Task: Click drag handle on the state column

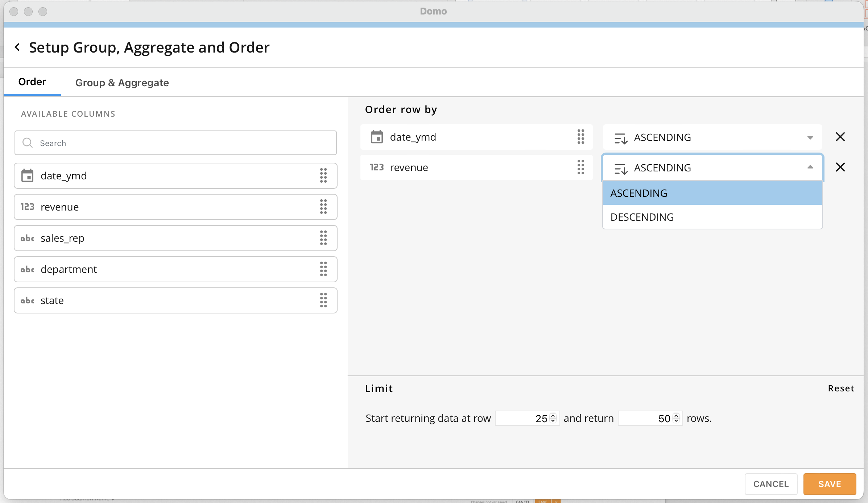Action: tap(323, 300)
